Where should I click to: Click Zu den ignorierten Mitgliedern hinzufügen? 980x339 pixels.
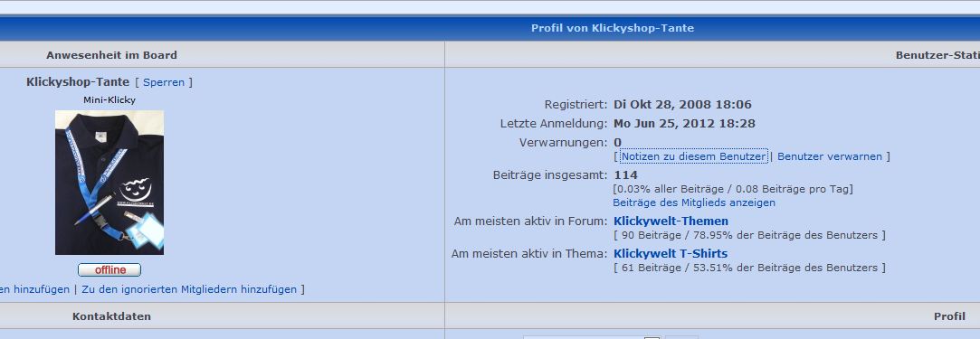click(x=189, y=289)
